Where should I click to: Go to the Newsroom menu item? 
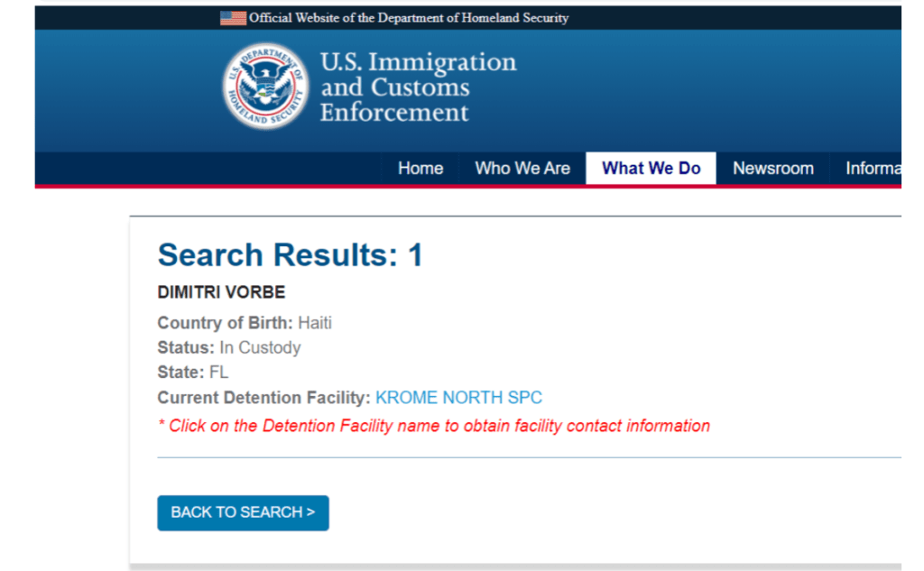click(772, 168)
